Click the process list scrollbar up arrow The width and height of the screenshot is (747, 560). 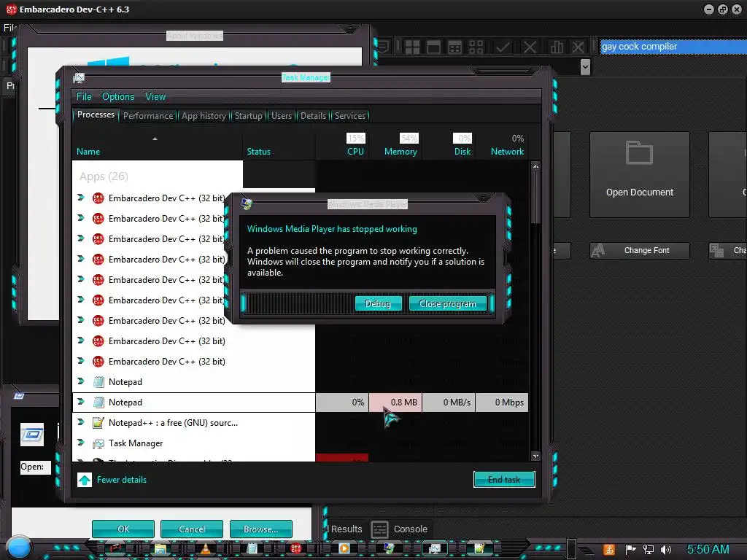tap(536, 167)
